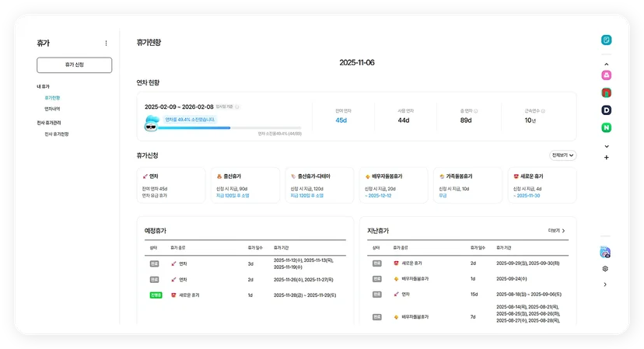
Task: Click the 새로운 휴가 card icon
Action: (x=516, y=176)
